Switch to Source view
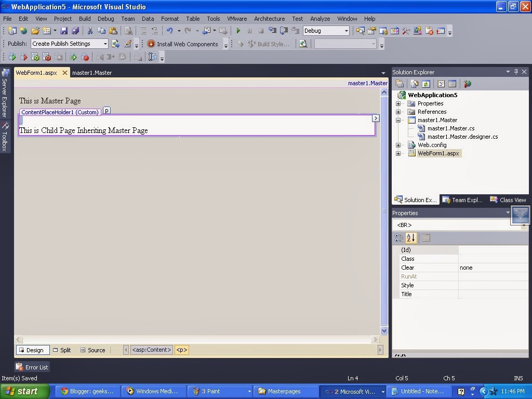The image size is (532, 399). pos(93,350)
